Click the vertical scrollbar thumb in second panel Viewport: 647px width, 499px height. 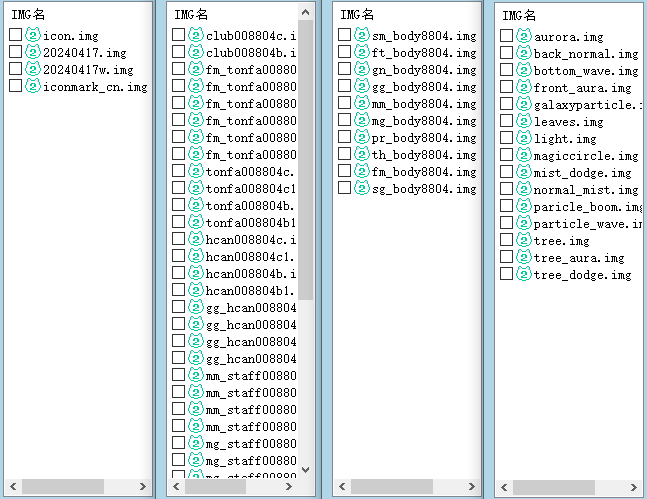[x=306, y=160]
